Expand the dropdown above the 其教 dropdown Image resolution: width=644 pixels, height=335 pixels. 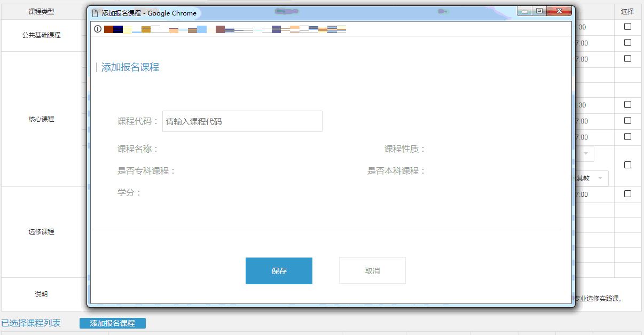(585, 154)
